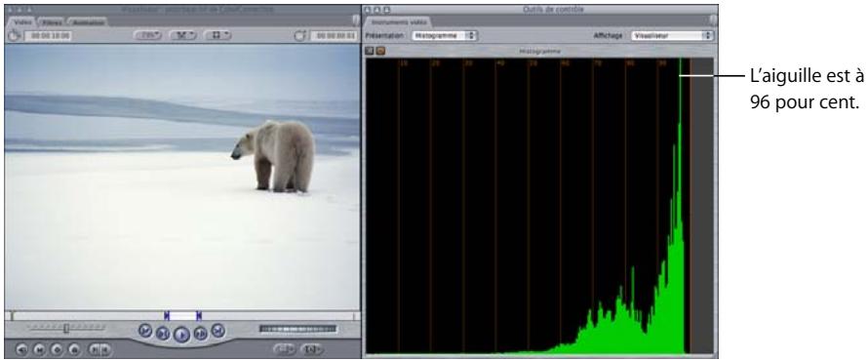Click the clip duration timecode field
The height and width of the screenshot is (361, 868).
pos(48,35)
